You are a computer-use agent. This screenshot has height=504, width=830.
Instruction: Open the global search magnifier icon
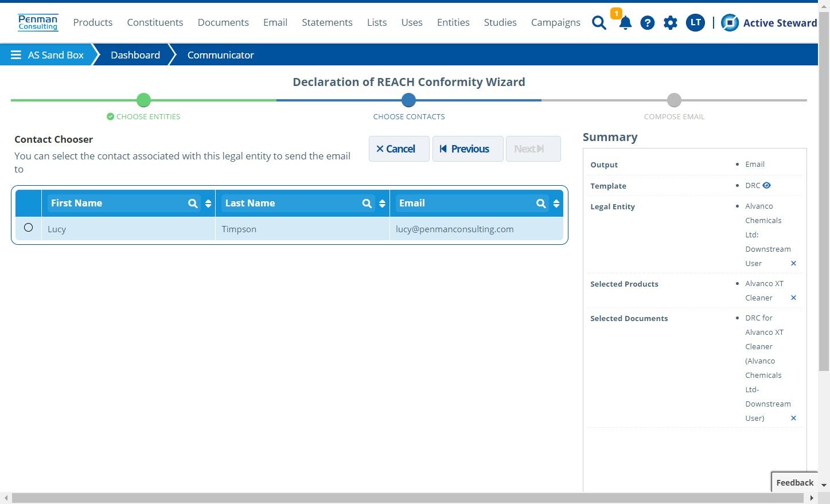pyautogui.click(x=599, y=23)
